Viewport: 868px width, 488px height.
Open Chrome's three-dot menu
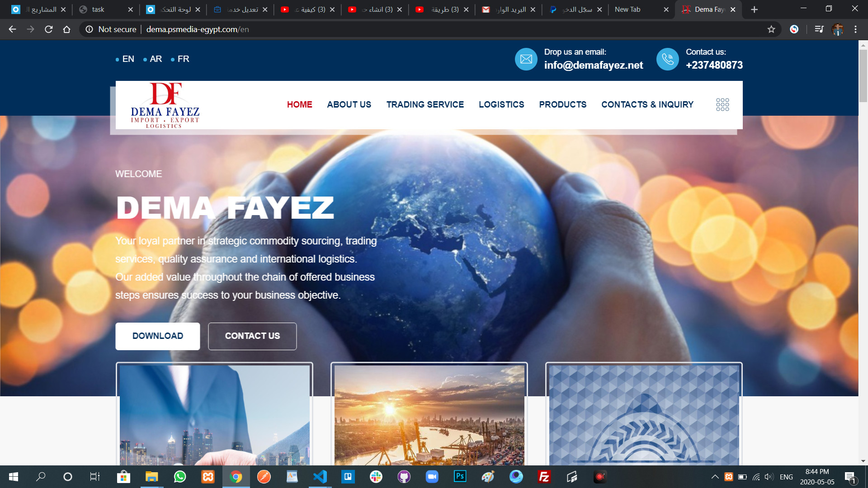tap(855, 29)
